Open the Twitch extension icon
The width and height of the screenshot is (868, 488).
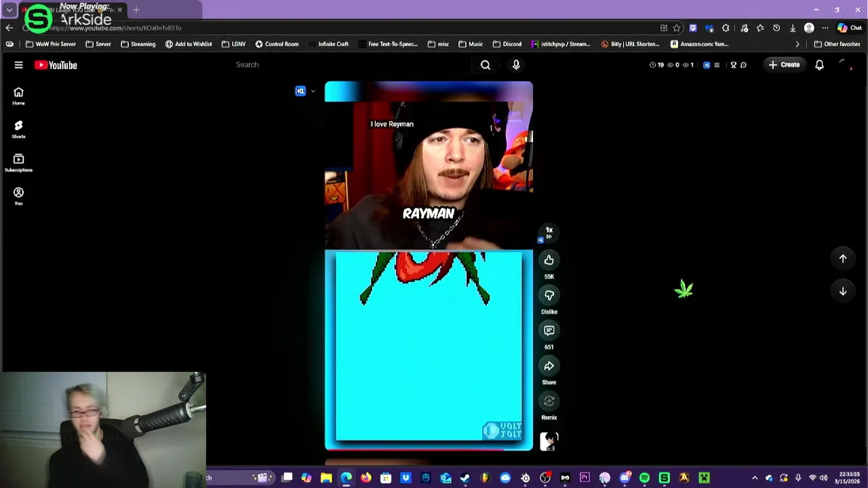(x=693, y=28)
